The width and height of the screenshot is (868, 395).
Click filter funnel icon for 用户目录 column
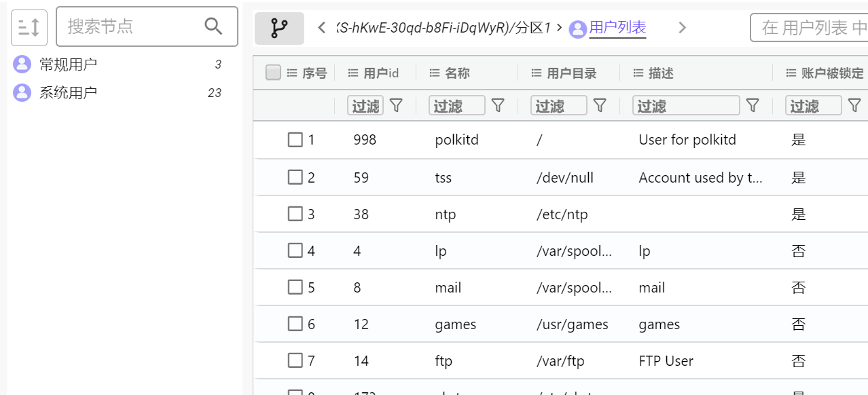(600, 105)
